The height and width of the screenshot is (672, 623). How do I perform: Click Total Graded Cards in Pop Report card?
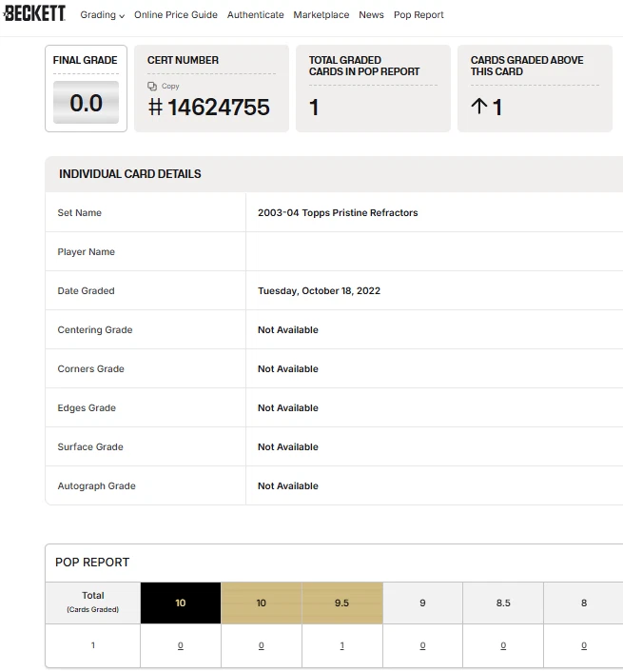pyautogui.click(x=373, y=89)
